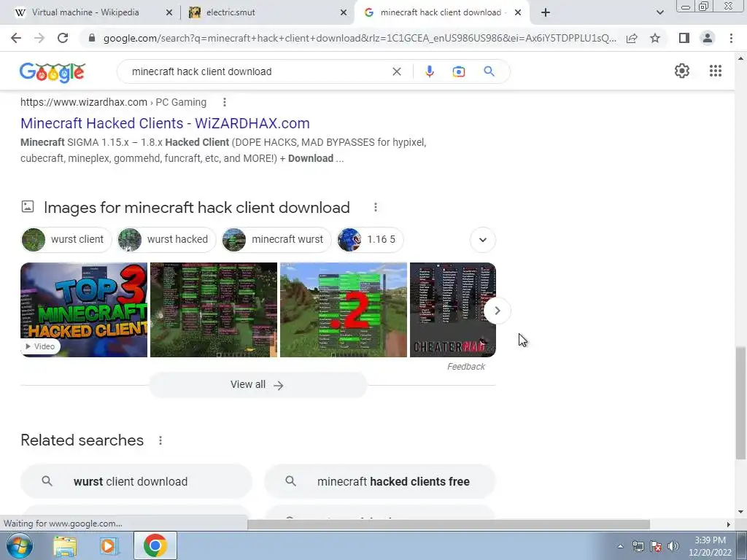Select wurst client filter chip

tap(66, 239)
